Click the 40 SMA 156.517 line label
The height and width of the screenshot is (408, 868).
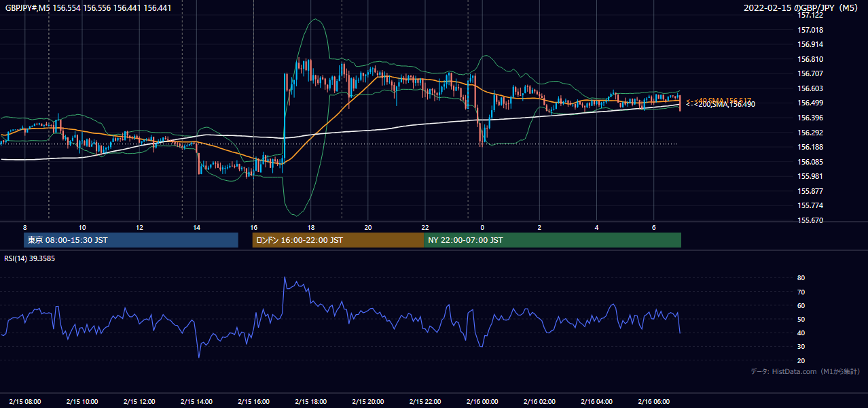719,100
